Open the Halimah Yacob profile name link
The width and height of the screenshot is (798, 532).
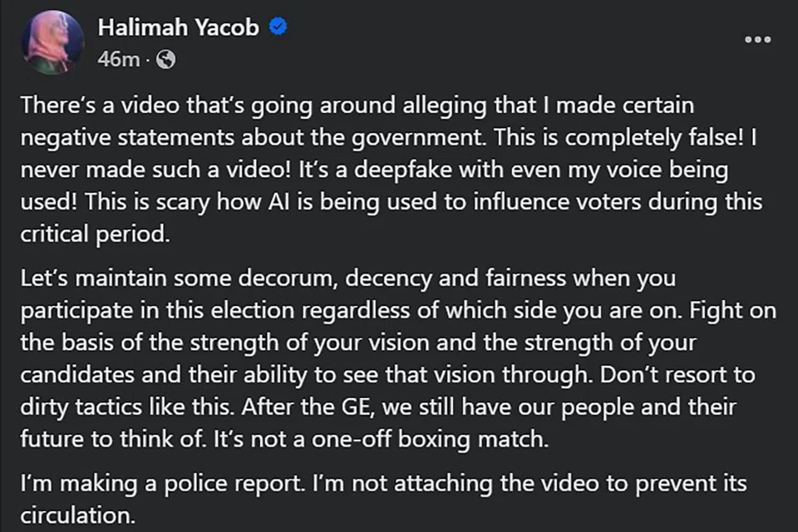pyautogui.click(x=179, y=27)
